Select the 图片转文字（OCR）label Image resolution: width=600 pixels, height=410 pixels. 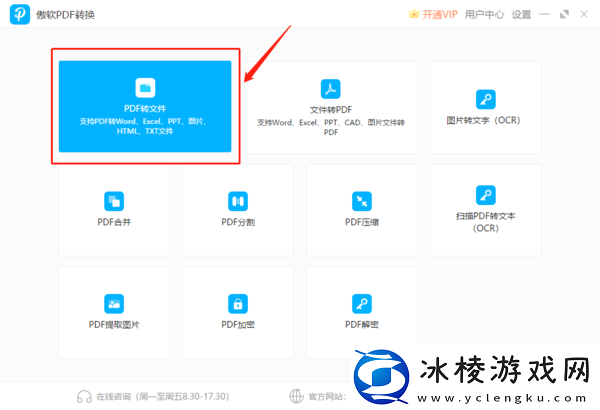coord(483,121)
